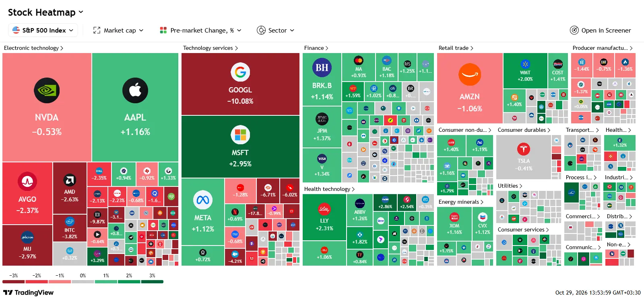
Task: Click the Berkshire BH logo
Action: coord(322,68)
